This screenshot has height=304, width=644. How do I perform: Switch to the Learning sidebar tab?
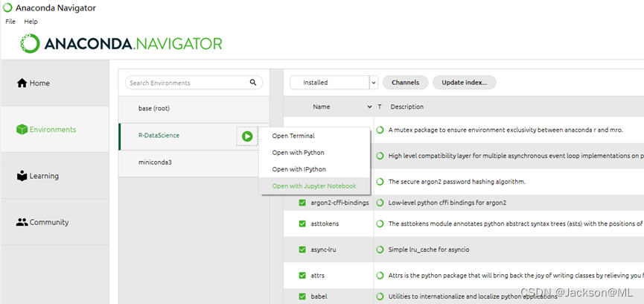[x=54, y=176]
